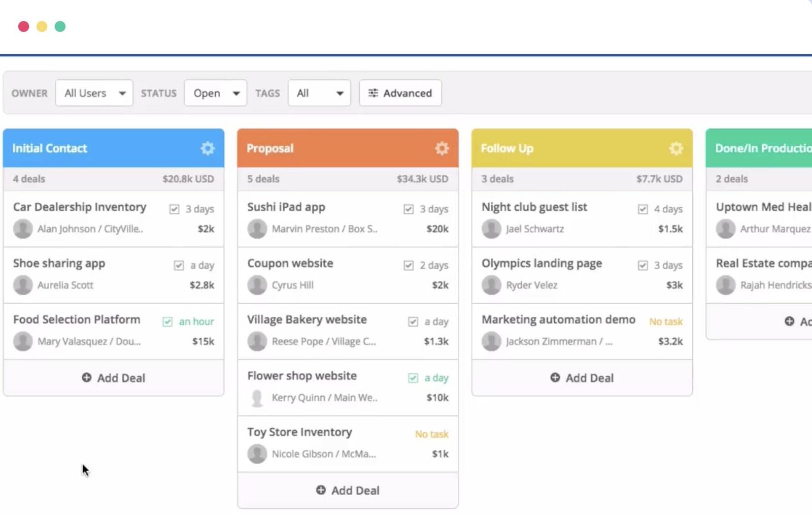Check the green task box on Food Selection Platform
812x514 pixels.
[167, 322]
